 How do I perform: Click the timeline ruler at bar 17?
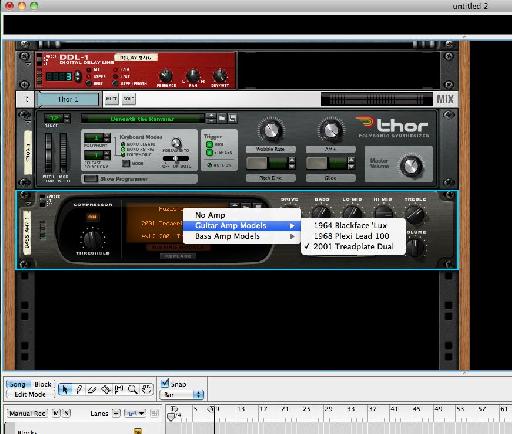coord(263,410)
